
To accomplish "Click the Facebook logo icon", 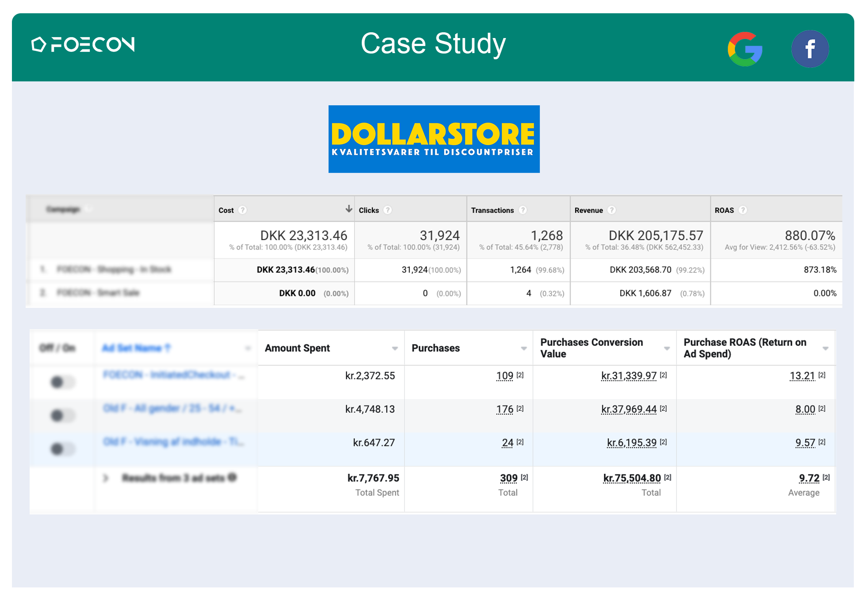I will (x=810, y=49).
